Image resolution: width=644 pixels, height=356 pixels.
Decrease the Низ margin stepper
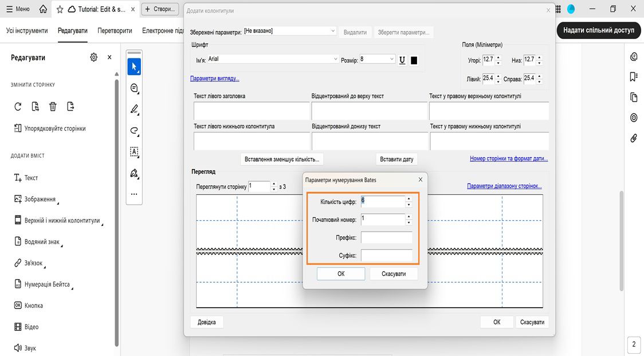click(539, 62)
